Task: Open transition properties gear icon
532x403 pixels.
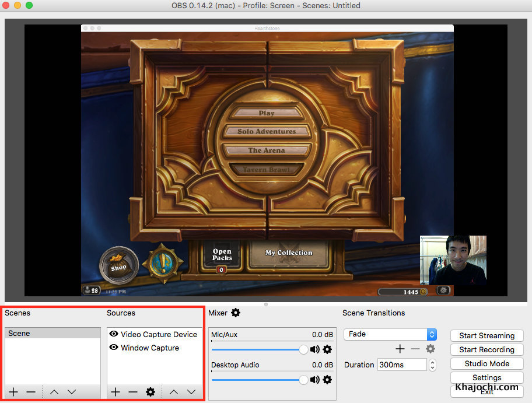Action: [430, 348]
